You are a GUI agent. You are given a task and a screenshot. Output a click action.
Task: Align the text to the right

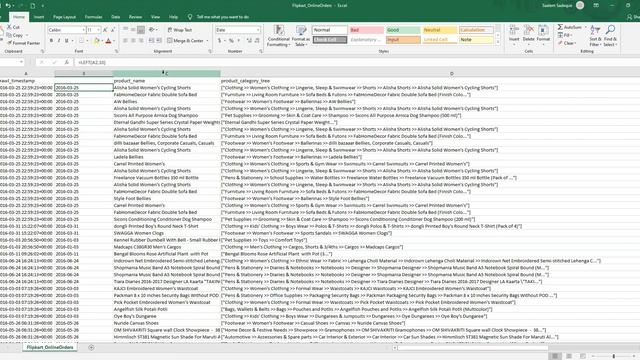pos(141,41)
